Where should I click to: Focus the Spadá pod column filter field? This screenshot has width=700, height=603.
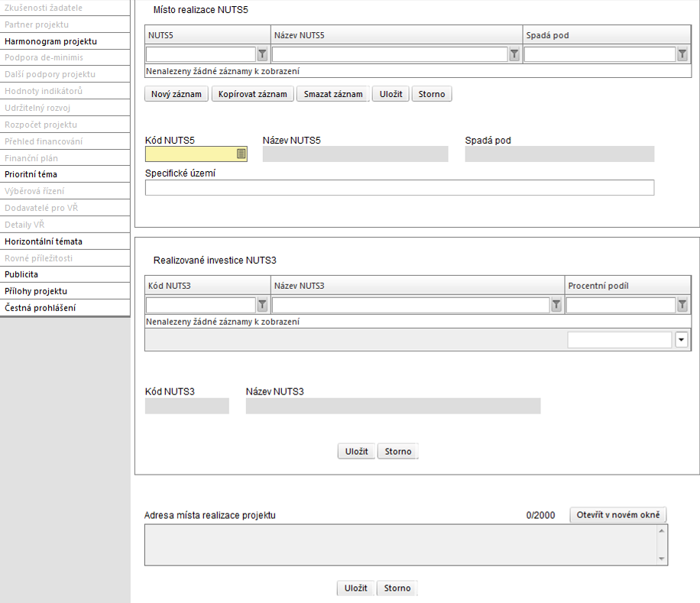tap(600, 54)
